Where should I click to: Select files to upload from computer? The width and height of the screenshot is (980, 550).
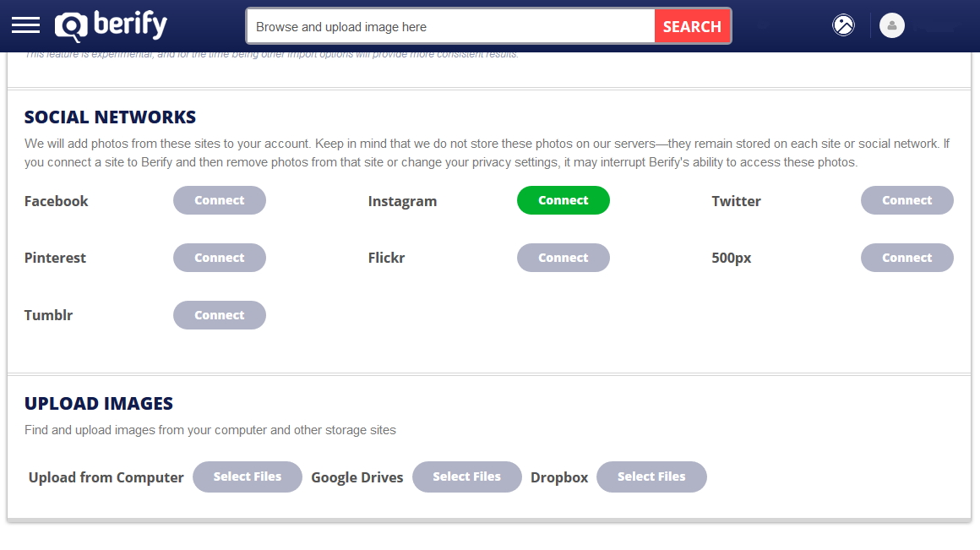(x=248, y=476)
